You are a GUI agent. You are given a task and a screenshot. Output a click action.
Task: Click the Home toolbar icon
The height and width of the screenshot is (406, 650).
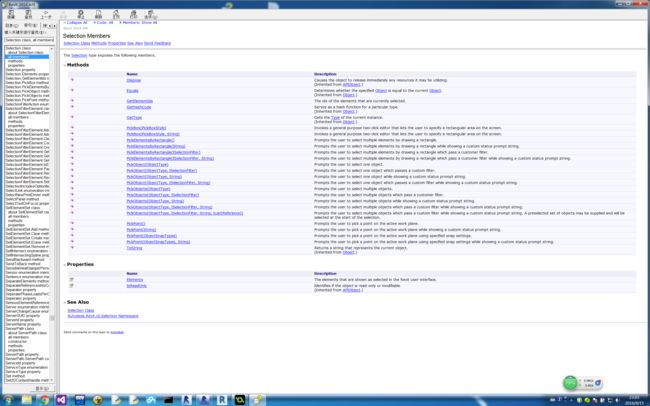pos(116,15)
